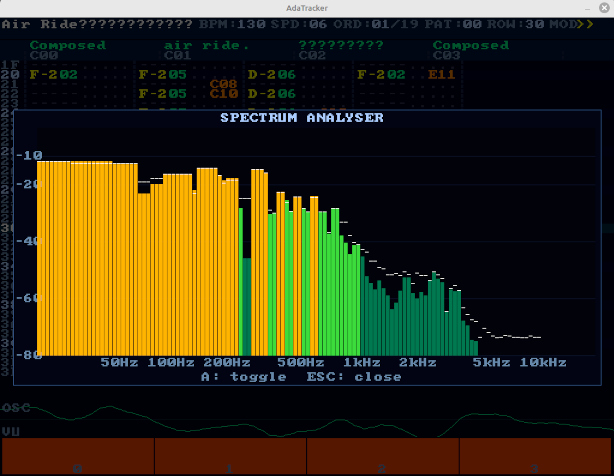This screenshot has width=614, height=476.
Task: Click the -10 dB scale label
Action: (29, 155)
